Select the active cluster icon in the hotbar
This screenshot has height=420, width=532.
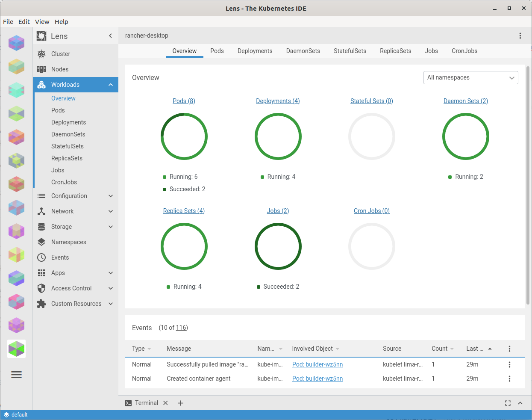tap(16, 349)
